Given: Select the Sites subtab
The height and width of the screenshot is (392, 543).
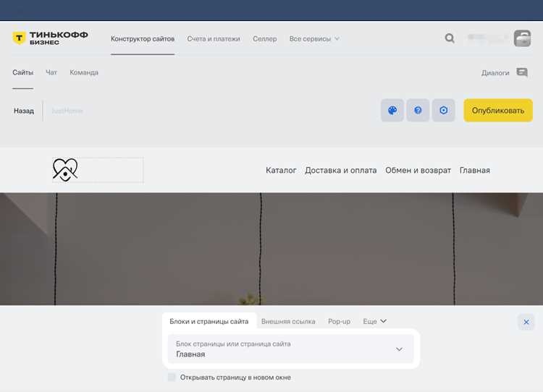Looking at the screenshot, I should [23, 72].
